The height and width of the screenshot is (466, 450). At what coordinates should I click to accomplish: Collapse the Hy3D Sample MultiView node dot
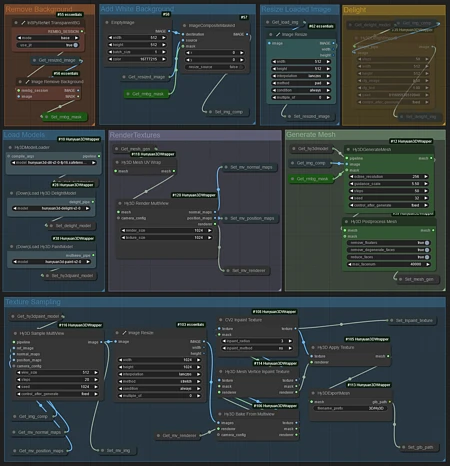(x=15, y=333)
